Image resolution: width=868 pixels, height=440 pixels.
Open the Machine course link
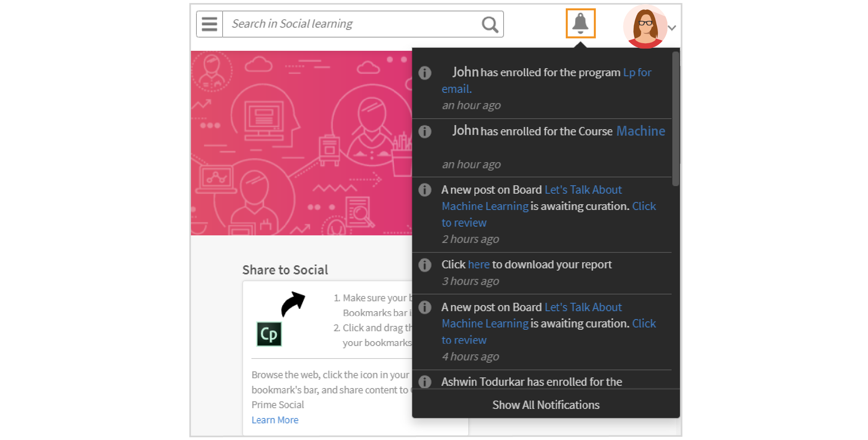point(640,131)
